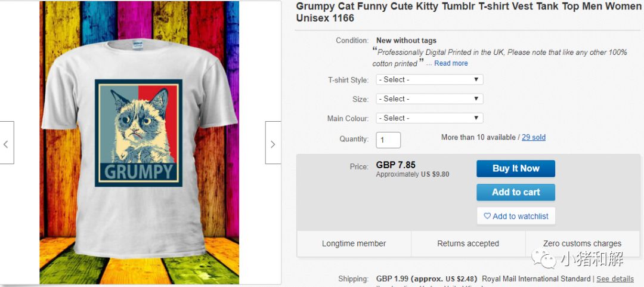
Task: Click the Add to watchlist button
Action: pyautogui.click(x=516, y=216)
